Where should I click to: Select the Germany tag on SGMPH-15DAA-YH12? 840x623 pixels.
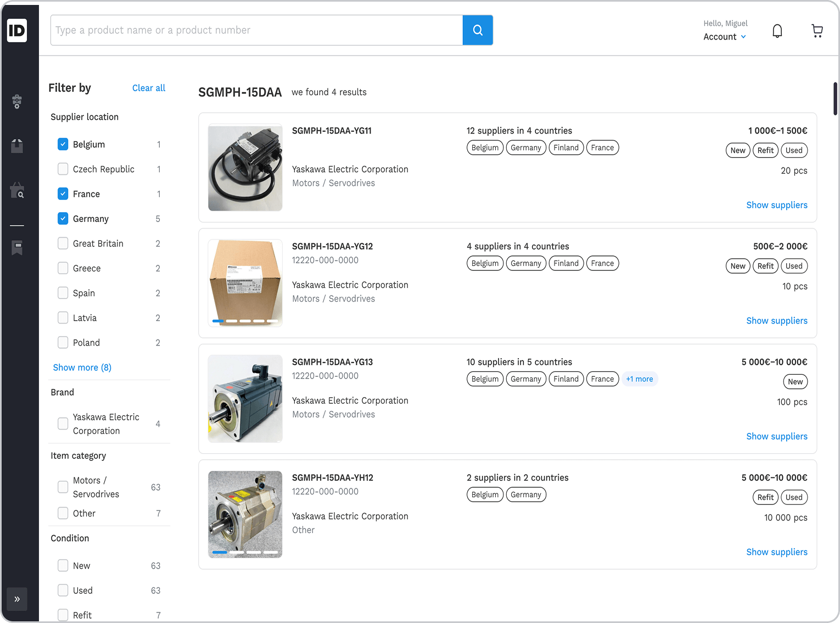525,495
